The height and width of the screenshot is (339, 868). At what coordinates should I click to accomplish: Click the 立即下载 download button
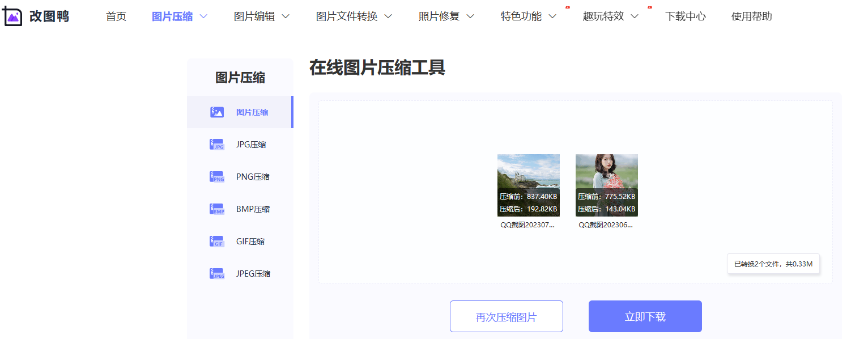click(x=645, y=316)
